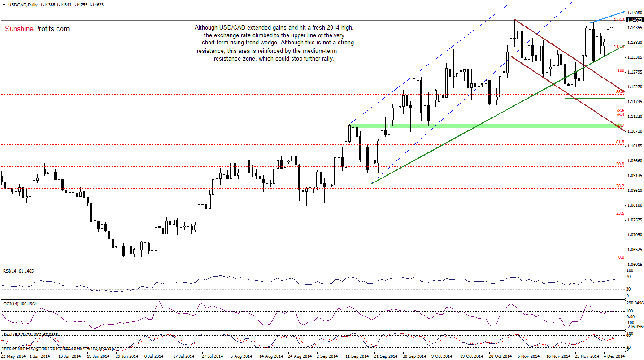Click the 70 level on RSI scale
The width and height of the screenshot is (644, 360).
click(629, 278)
